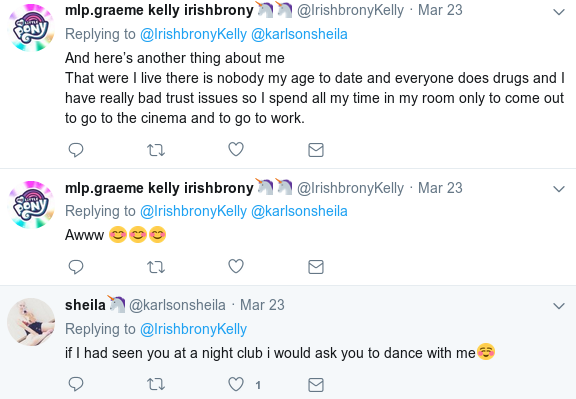Viewport: 576px width, 399px height.
Task: Share sheila's tweet via direct message icon
Action: tap(316, 385)
